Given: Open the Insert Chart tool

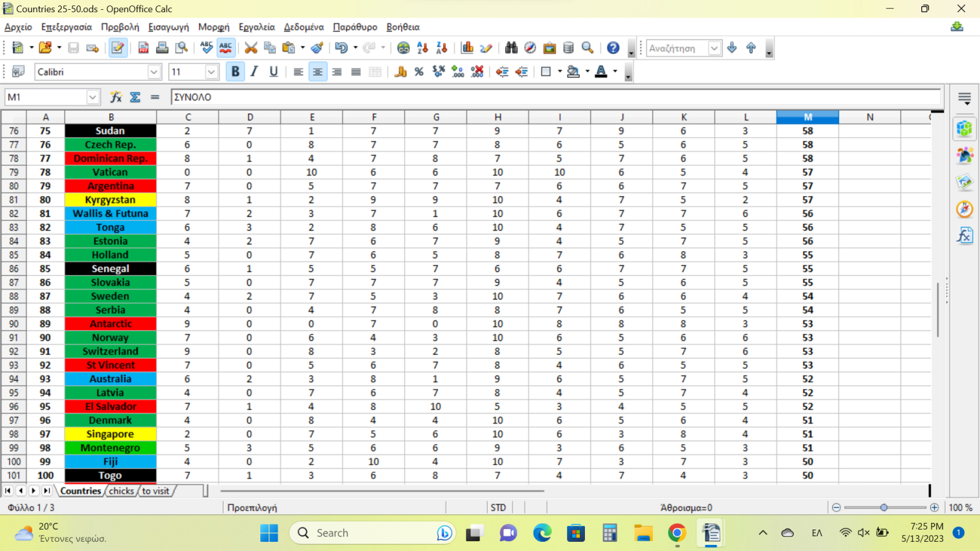Looking at the screenshot, I should (x=467, y=48).
